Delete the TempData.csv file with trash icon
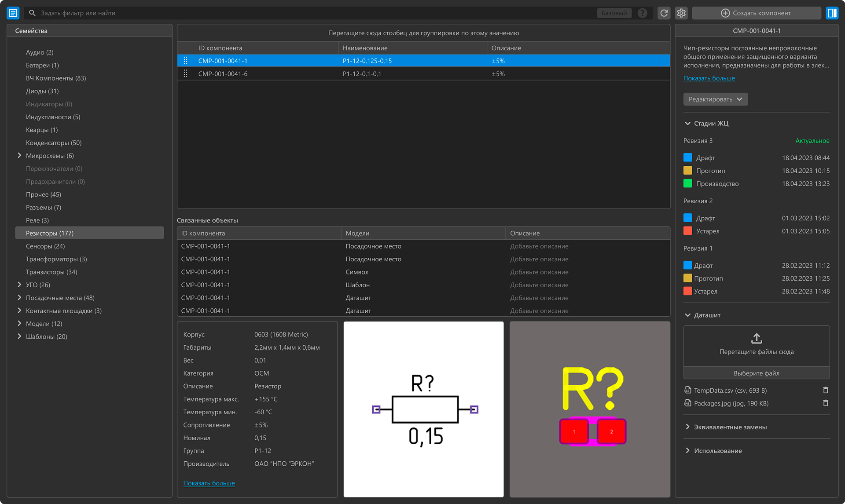This screenshot has height=504, width=845. 826,391
